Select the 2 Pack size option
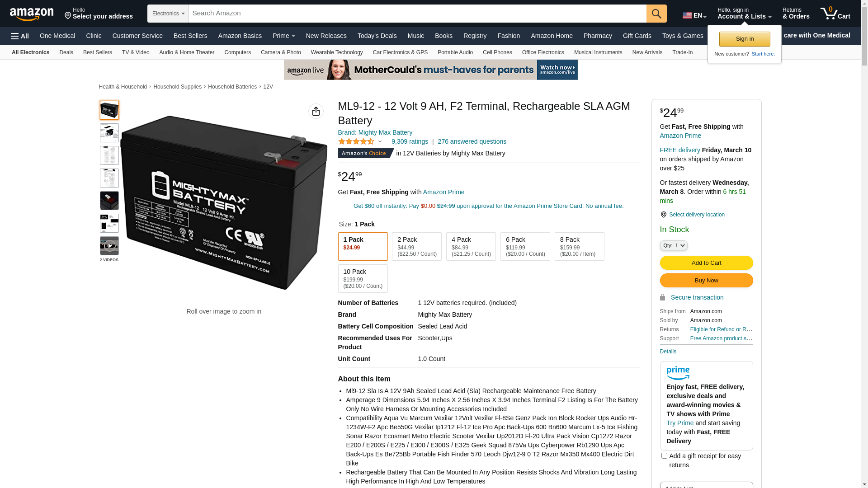Screen dimensions: 868x488 pyautogui.click(x=417, y=247)
